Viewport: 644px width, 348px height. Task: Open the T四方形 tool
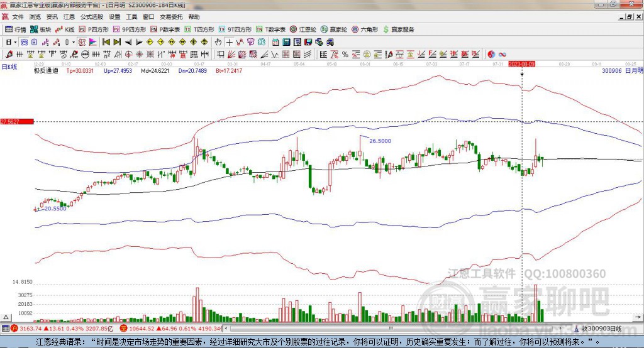coord(199,30)
